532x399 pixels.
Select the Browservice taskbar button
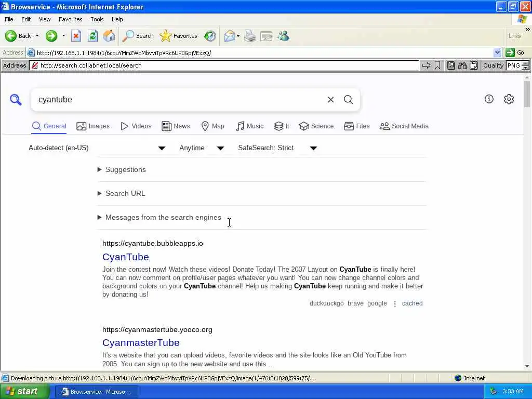(96, 392)
